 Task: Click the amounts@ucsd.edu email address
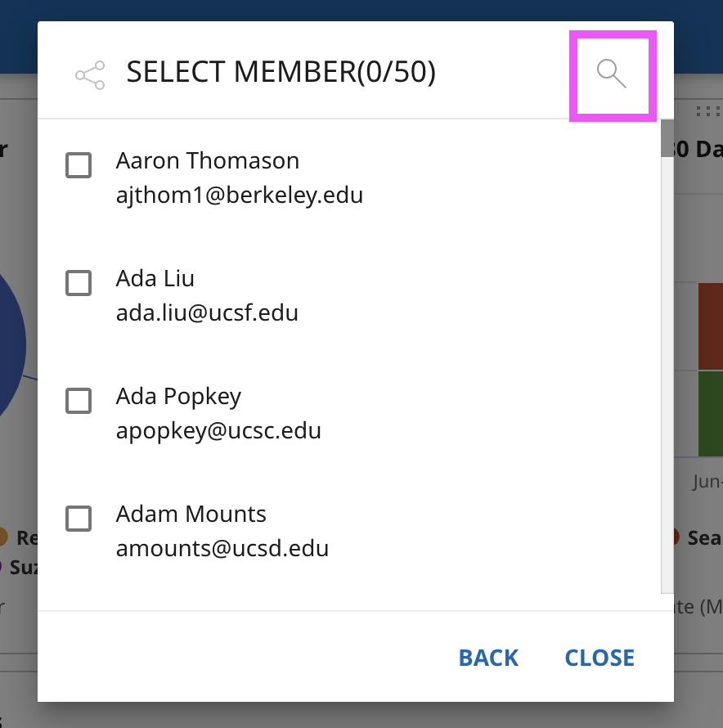click(222, 549)
